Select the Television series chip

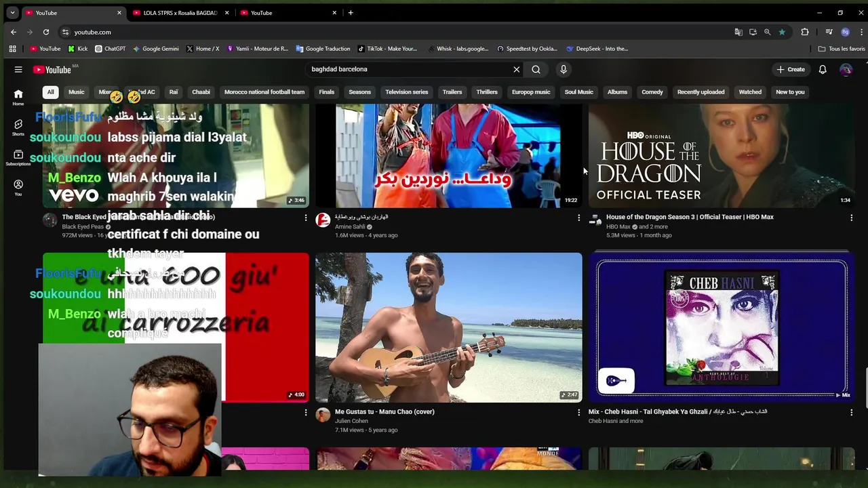(x=407, y=92)
